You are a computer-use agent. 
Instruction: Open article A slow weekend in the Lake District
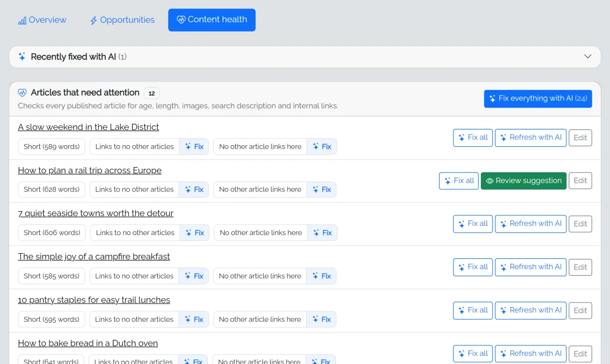tap(88, 127)
